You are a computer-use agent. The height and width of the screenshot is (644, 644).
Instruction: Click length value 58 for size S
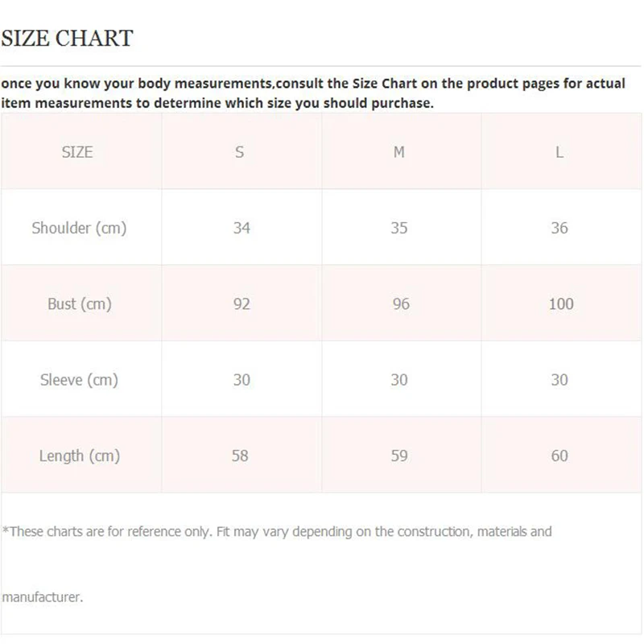coord(240,456)
